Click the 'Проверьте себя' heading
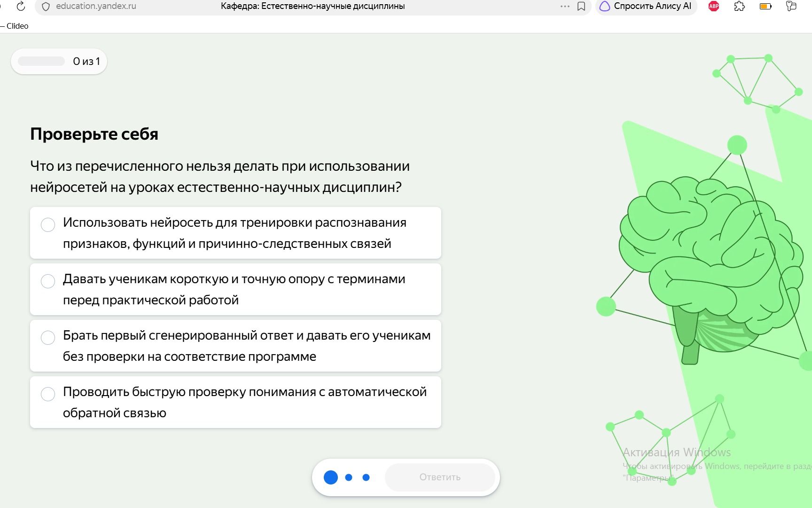The width and height of the screenshot is (812, 508). [x=94, y=135]
